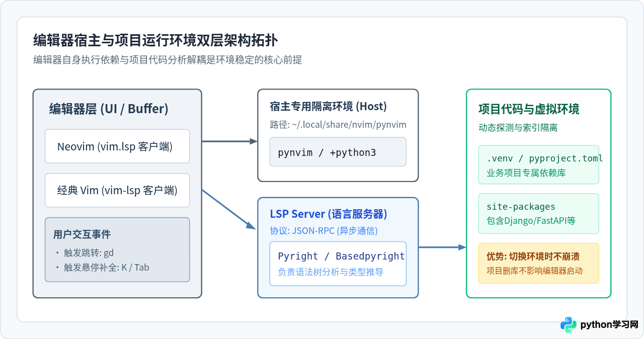Click the '负责语法树分析与类型推导' description
The width and height of the screenshot is (644, 339).
(x=331, y=272)
